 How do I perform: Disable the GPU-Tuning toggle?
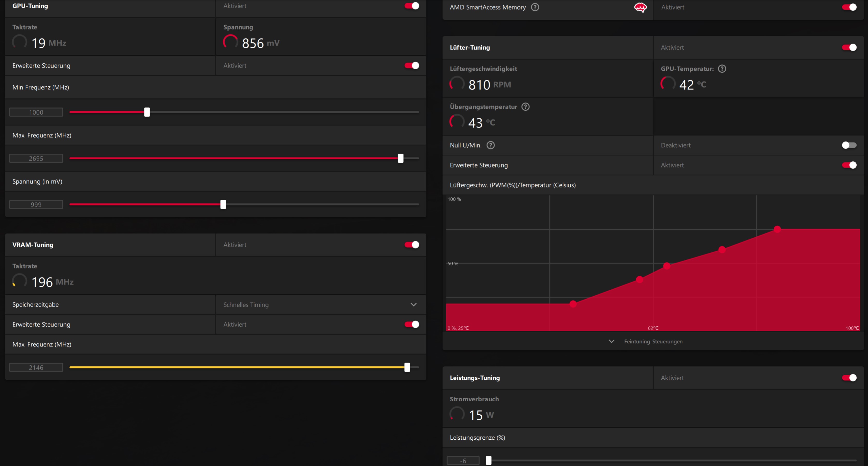point(412,6)
